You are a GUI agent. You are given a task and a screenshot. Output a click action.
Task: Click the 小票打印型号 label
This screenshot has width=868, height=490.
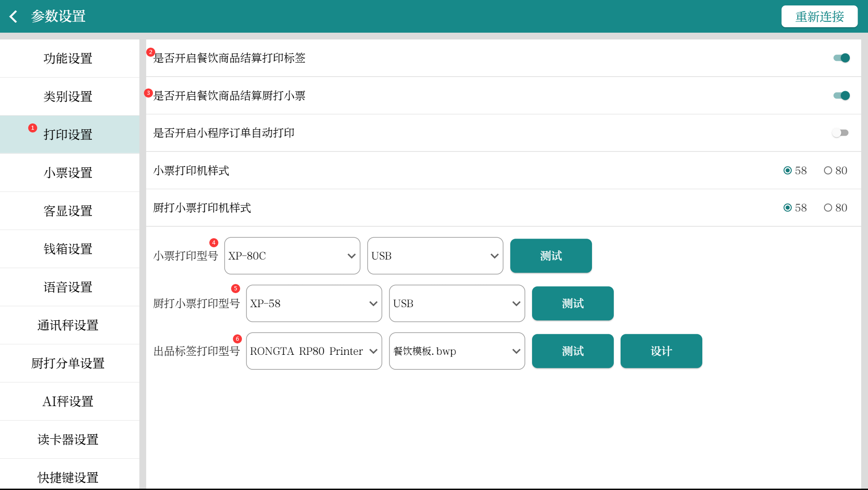pyautogui.click(x=186, y=256)
